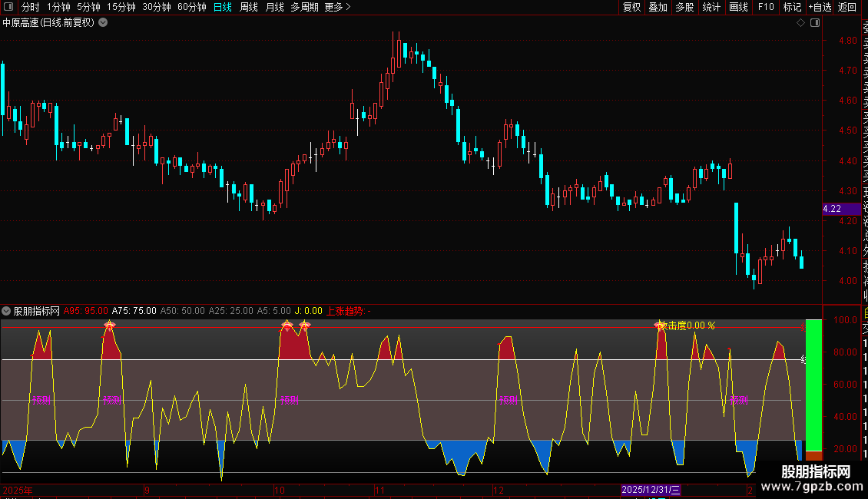The width and height of the screenshot is (868, 499).
Task: Open the F10 company info
Action: (x=766, y=7)
